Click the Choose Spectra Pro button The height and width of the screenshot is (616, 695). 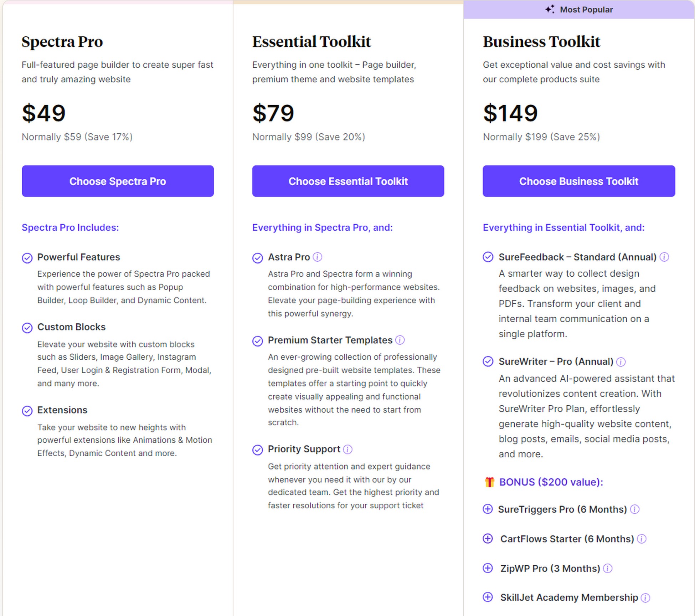click(x=118, y=181)
